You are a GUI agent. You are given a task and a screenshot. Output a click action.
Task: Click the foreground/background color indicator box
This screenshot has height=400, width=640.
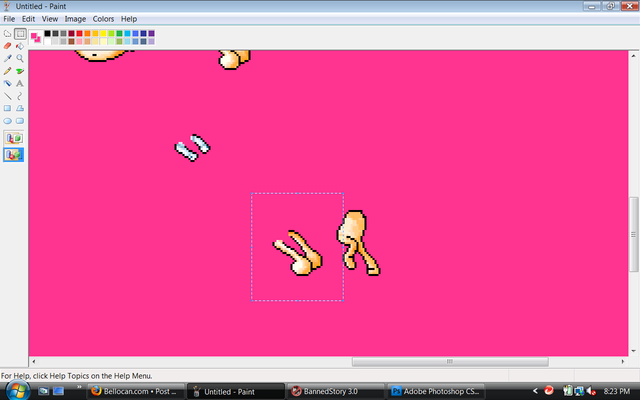[x=36, y=37]
